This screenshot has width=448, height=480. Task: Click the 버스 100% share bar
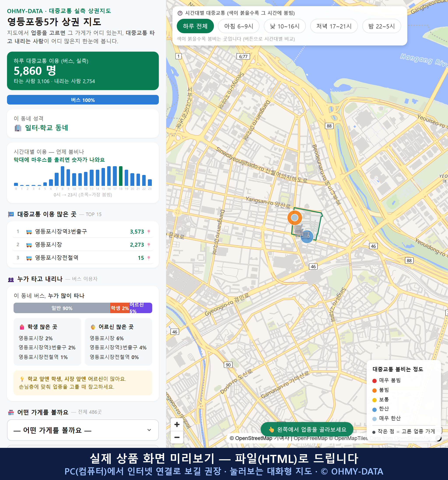(x=83, y=100)
